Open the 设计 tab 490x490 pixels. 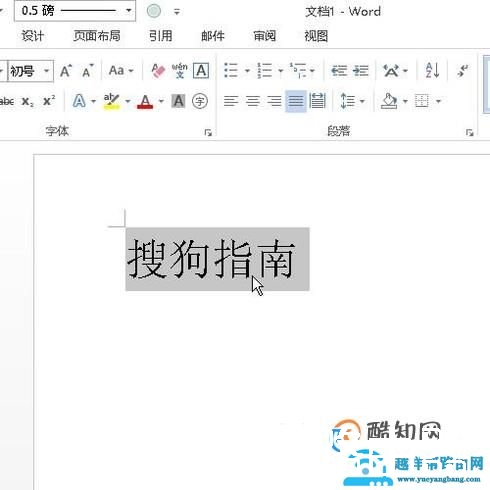(x=32, y=36)
